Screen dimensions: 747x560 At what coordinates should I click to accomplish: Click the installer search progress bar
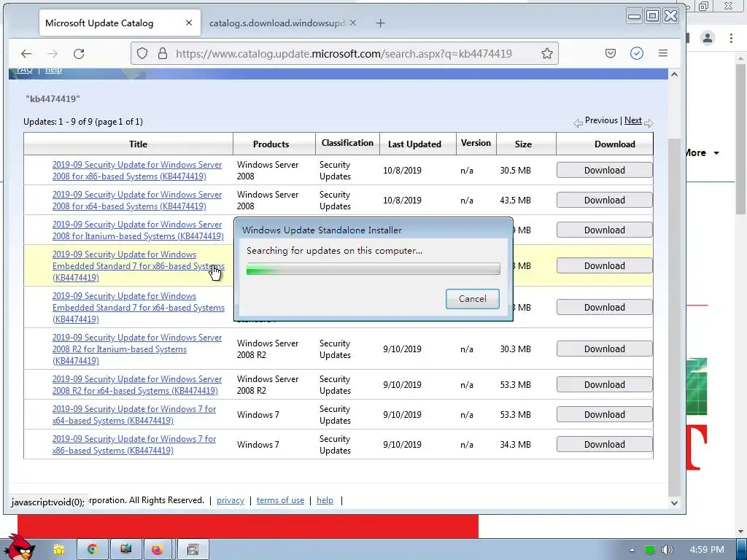[x=373, y=269]
